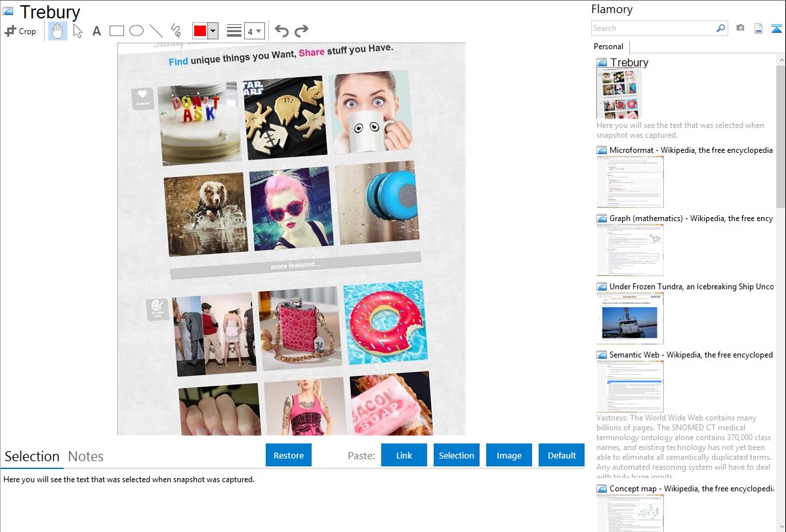
Task: Click the heart featured icon in the snapshot
Action: (142, 99)
